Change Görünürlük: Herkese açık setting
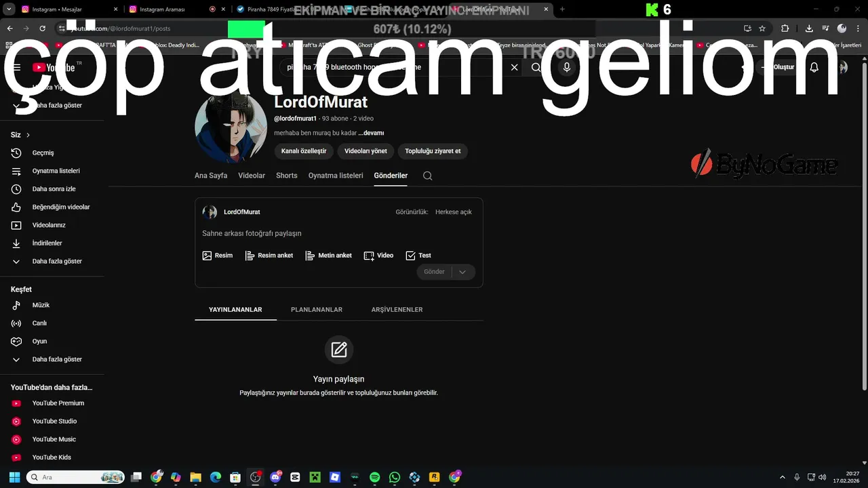 pos(454,212)
